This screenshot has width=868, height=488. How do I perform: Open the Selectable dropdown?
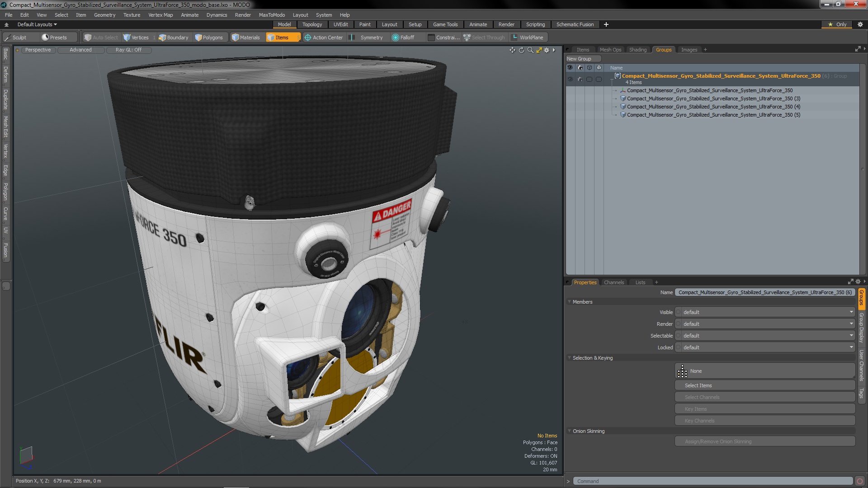pos(765,336)
